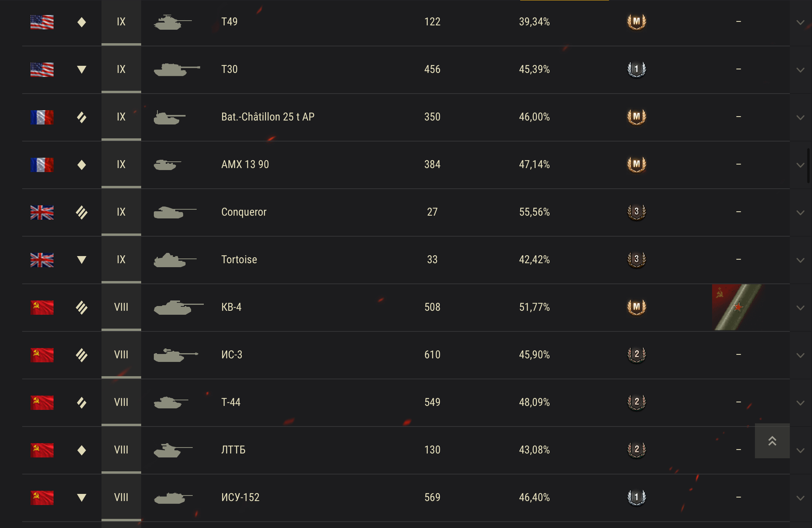The image size is (812, 528).
Task: Expand the ЛТТБ row chevron
Action: pos(801,450)
